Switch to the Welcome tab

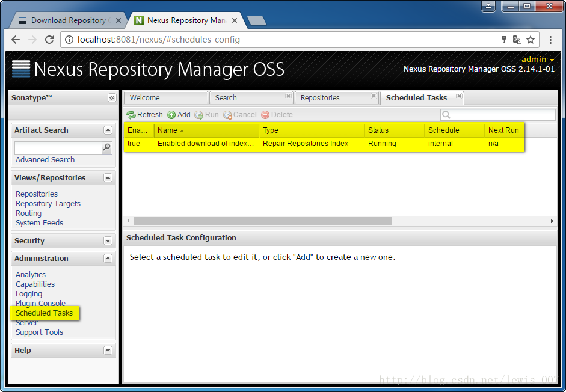(x=165, y=98)
